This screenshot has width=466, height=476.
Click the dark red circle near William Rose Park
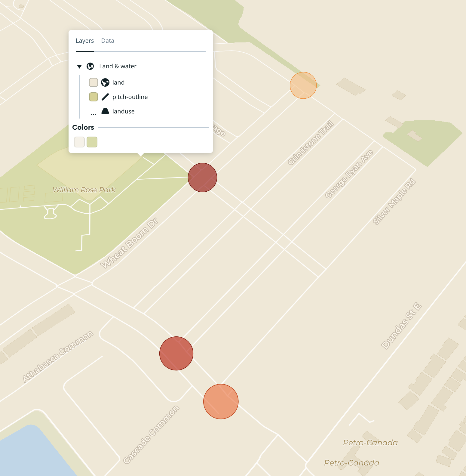point(202,178)
